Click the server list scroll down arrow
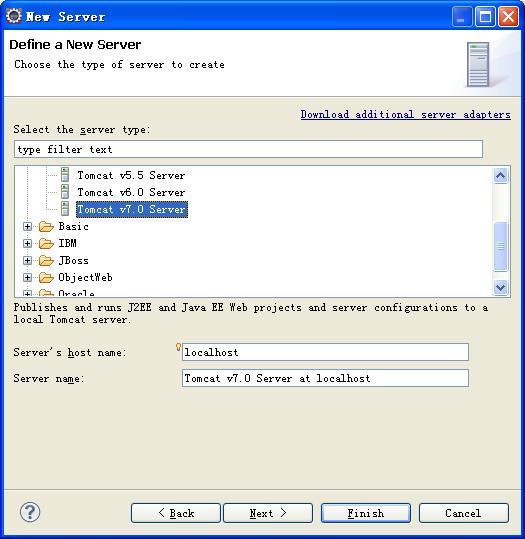Image resolution: width=525 pixels, height=539 pixels. (500, 287)
